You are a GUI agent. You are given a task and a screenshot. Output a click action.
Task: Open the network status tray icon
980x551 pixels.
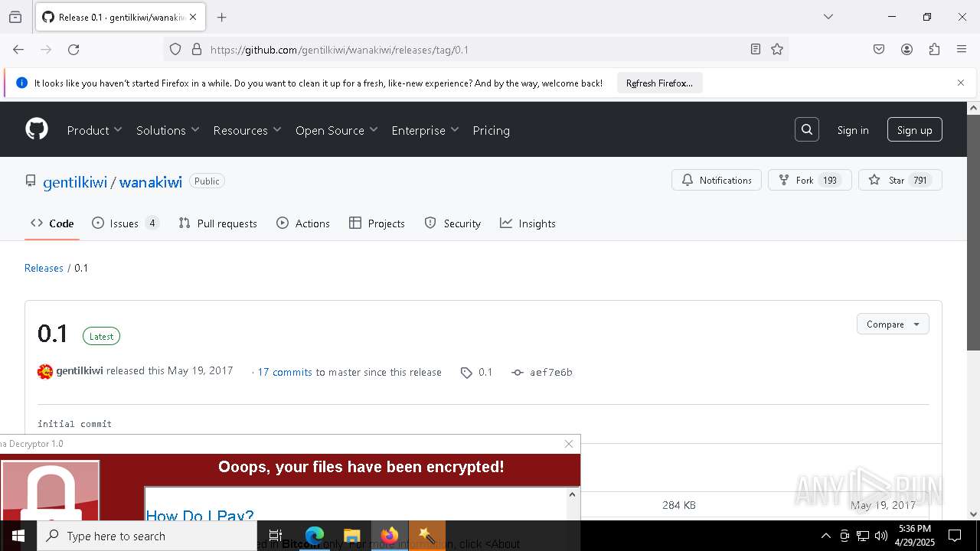pos(863,536)
